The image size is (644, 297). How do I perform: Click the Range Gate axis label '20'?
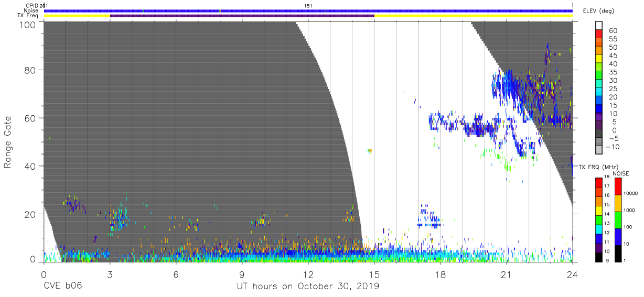[30, 215]
